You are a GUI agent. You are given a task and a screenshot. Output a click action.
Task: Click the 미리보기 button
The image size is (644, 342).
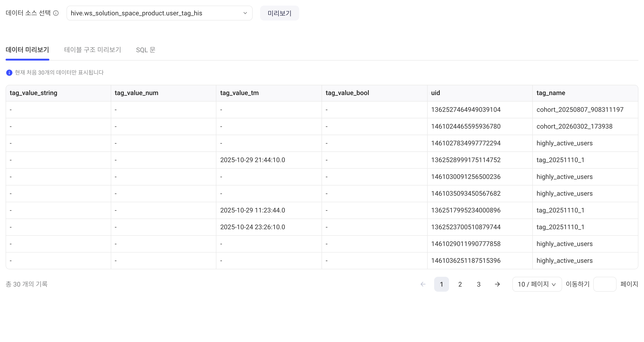coord(279,13)
